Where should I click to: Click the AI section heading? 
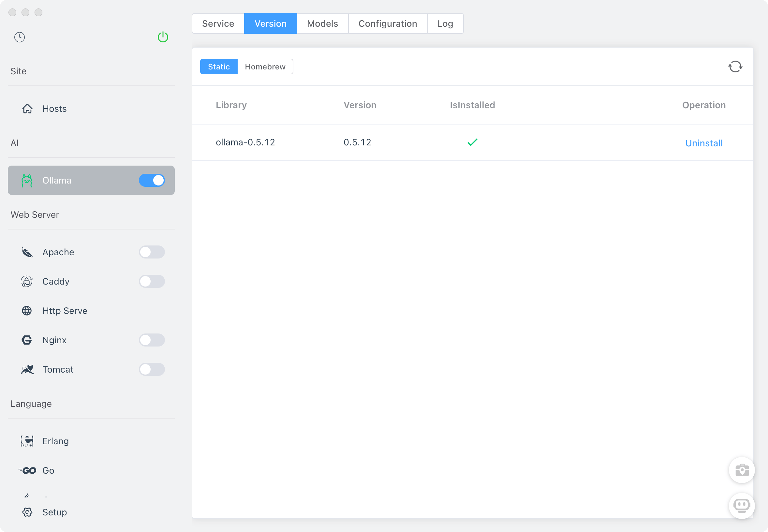tap(14, 143)
